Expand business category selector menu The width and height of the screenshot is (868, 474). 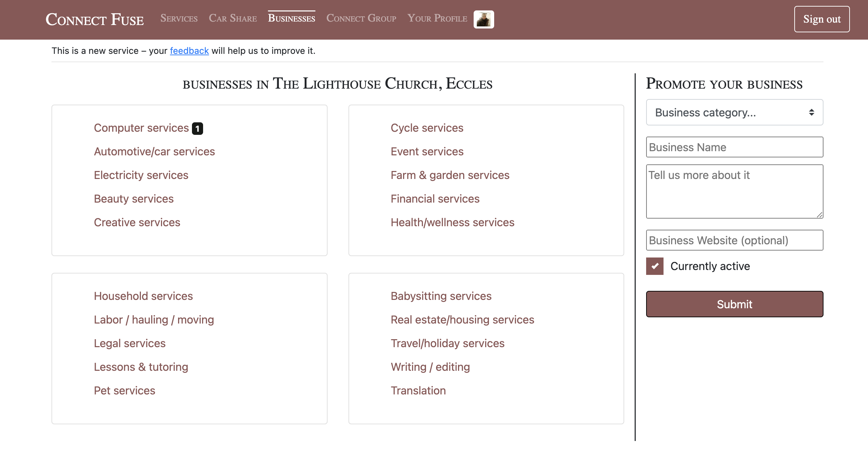(x=734, y=112)
